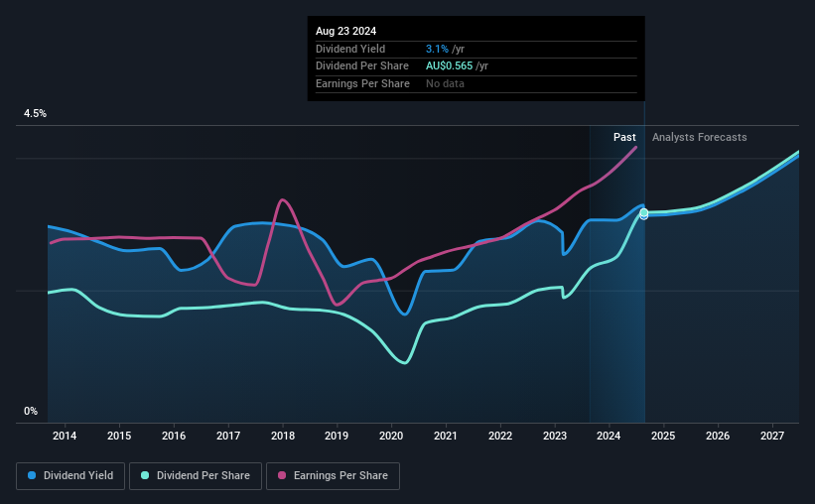This screenshot has width=815, height=504.
Task: Click the 2014 x-axis year label
Action: click(x=65, y=436)
